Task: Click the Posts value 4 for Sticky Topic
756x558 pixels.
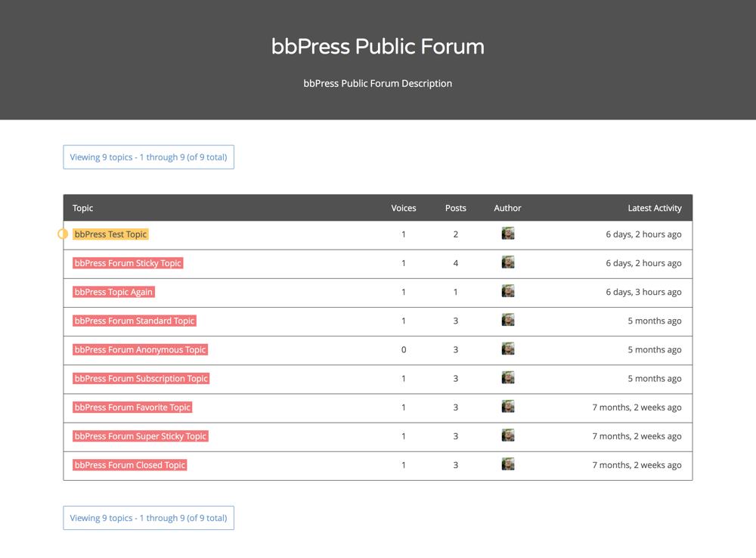Action: tap(456, 263)
